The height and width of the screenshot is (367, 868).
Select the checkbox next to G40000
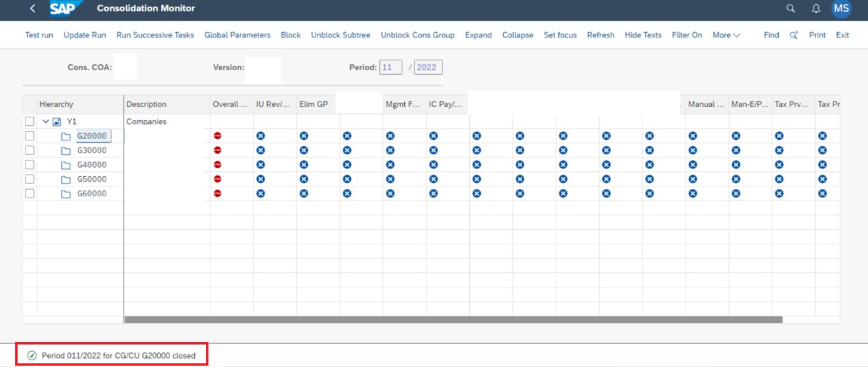coord(30,165)
